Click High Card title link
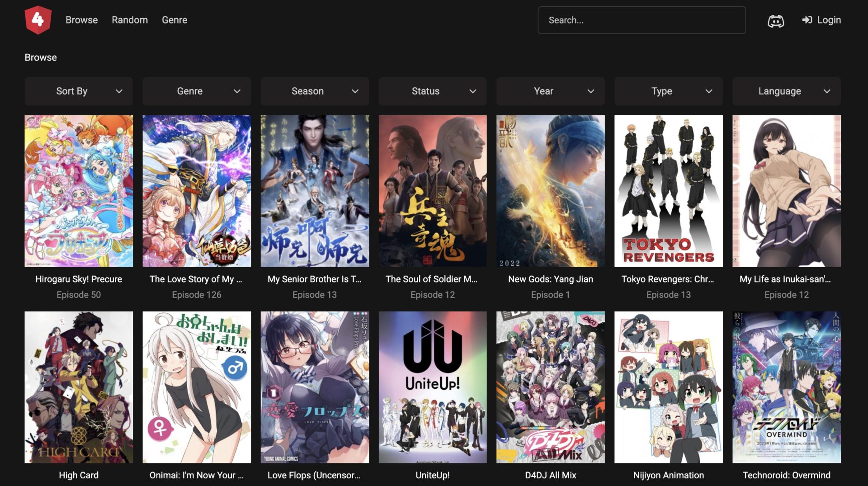The height and width of the screenshot is (486, 868). (x=79, y=475)
